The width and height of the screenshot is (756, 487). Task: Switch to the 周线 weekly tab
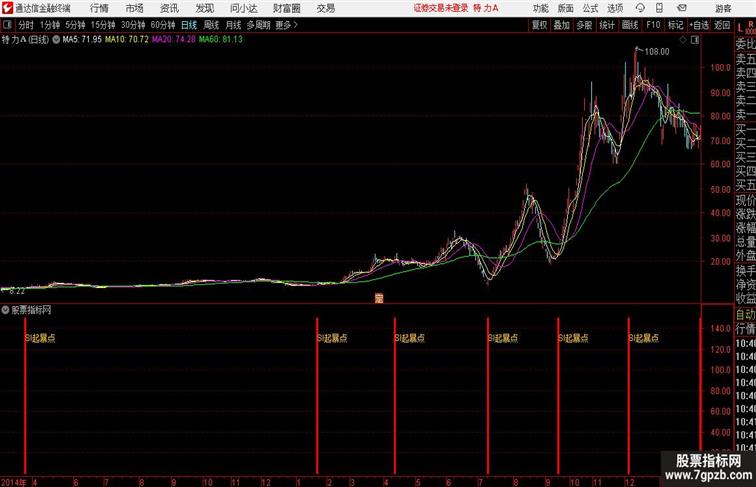(x=211, y=25)
